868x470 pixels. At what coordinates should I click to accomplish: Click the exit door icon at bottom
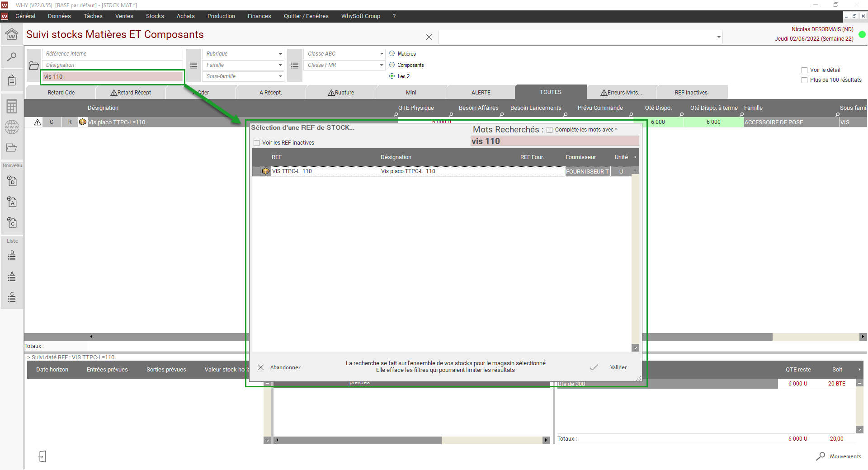point(42,456)
